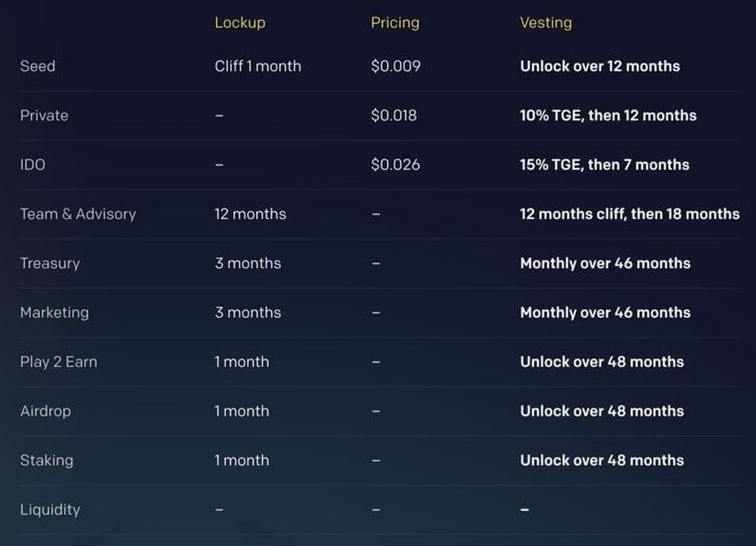Click the Private price $0.018
The width and height of the screenshot is (756, 546).
coord(394,115)
